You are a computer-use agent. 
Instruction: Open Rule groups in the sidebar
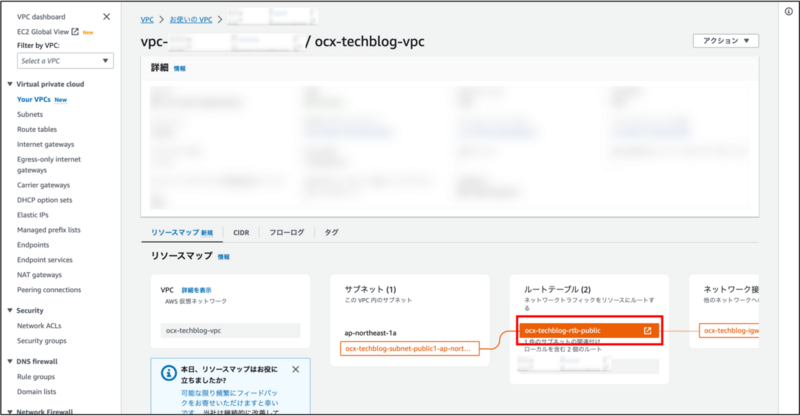[36, 377]
